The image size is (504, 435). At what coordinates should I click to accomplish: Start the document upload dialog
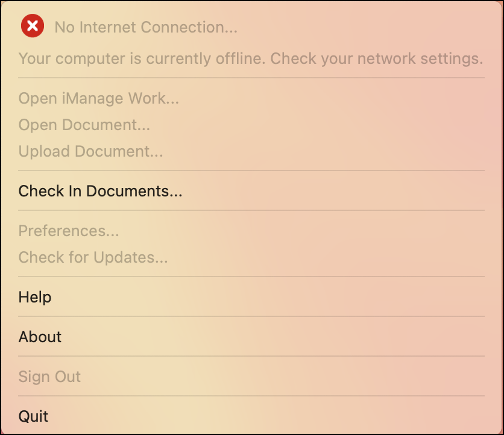[x=90, y=151]
